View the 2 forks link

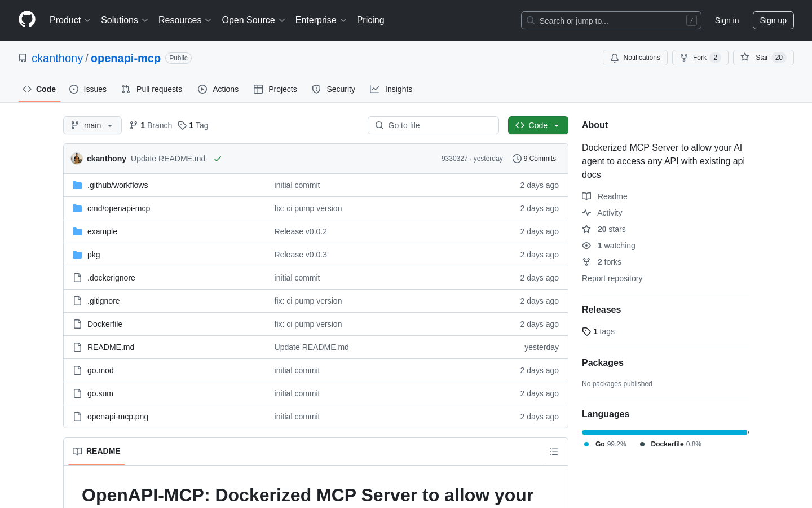point(602,262)
